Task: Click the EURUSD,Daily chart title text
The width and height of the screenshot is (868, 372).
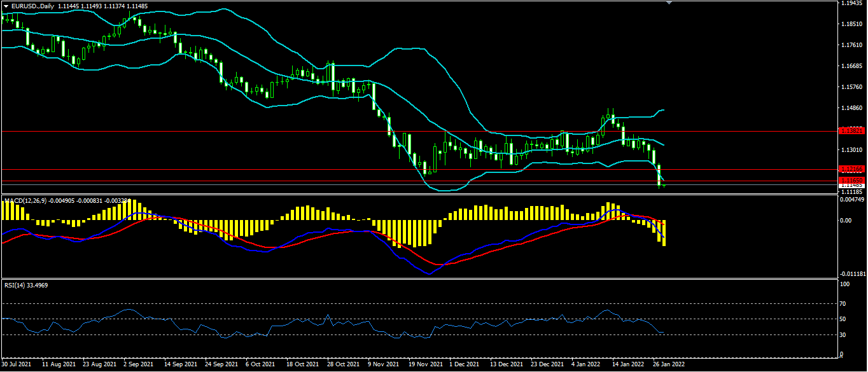Action: pyautogui.click(x=32, y=6)
